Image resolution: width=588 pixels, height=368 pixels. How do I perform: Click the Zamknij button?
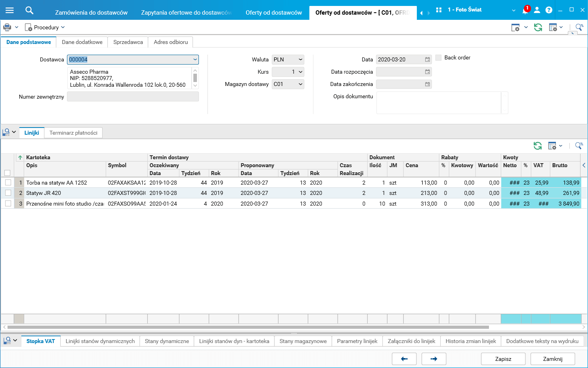[x=553, y=359]
